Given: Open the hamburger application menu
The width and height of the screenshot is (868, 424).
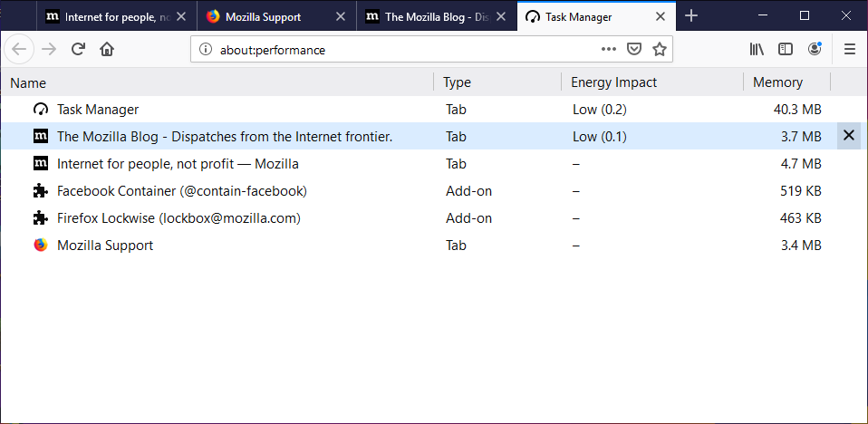Looking at the screenshot, I should [850, 49].
